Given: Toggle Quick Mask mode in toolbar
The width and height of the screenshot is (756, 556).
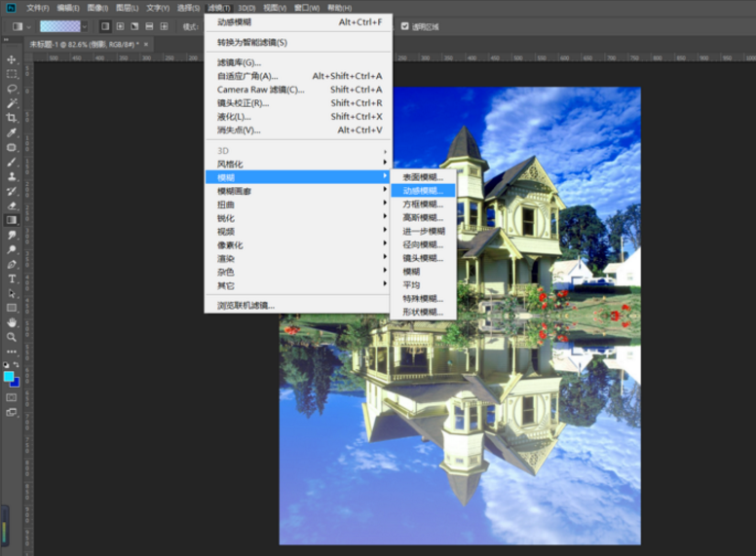Looking at the screenshot, I should [x=12, y=397].
